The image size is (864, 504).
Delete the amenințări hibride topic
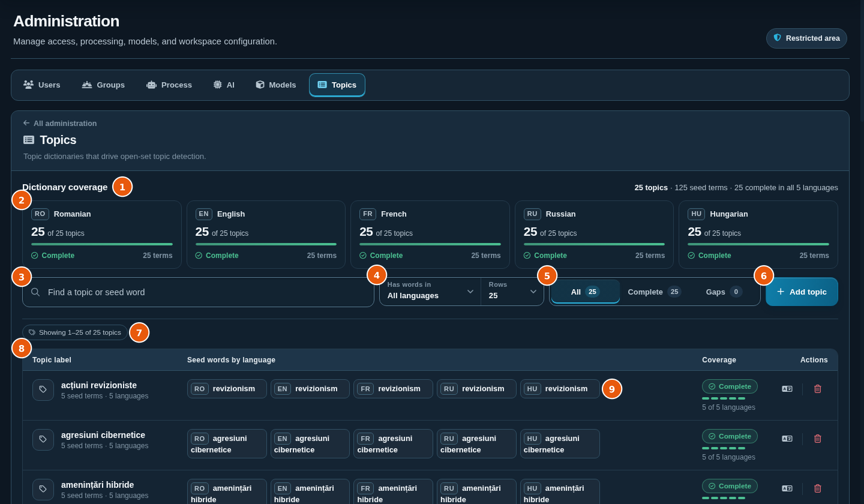(817, 488)
